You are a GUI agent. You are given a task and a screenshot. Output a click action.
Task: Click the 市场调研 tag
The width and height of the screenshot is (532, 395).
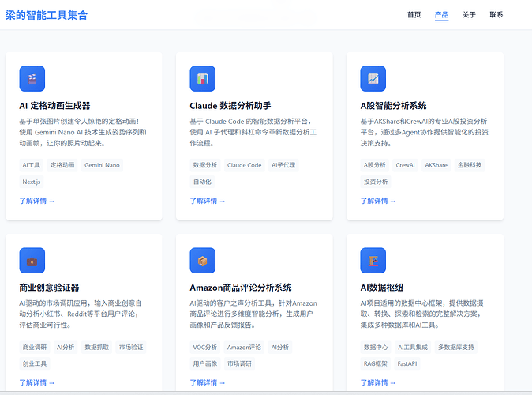239,363
